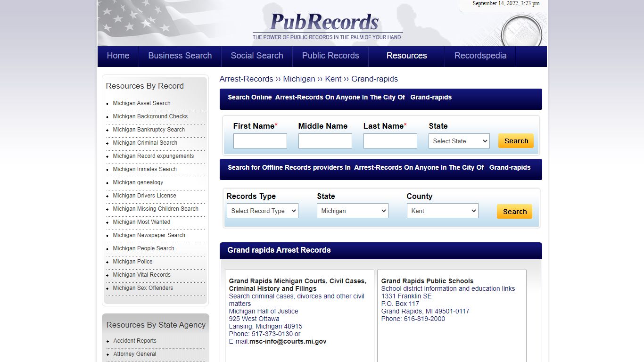
Task: Open the County dropdown showing Kent
Action: coord(443,211)
